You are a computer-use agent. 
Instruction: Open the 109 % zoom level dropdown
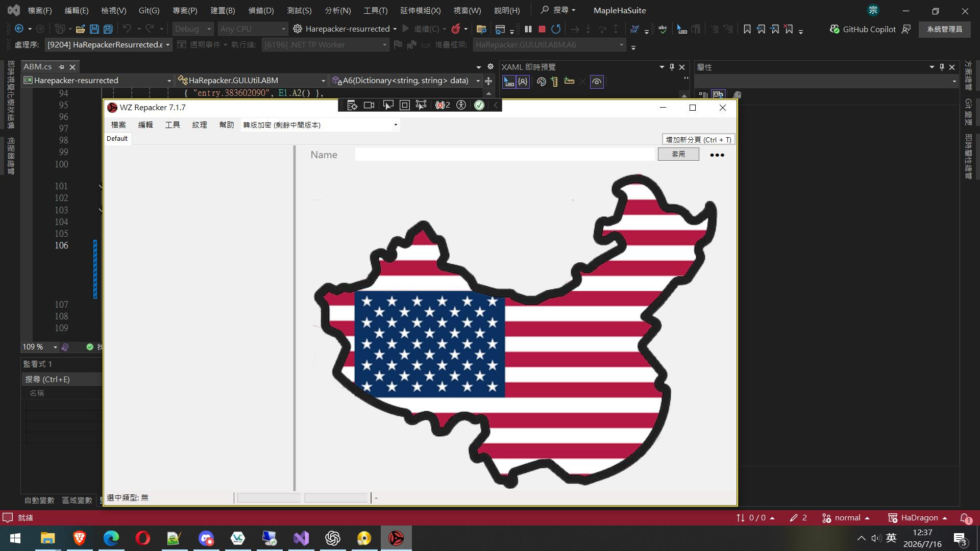pos(40,347)
